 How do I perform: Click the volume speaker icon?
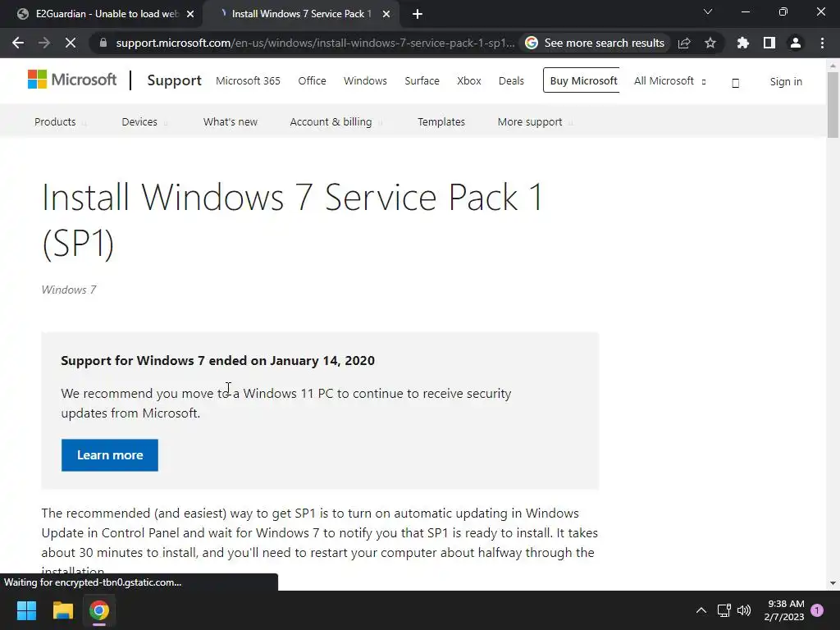[x=744, y=610]
